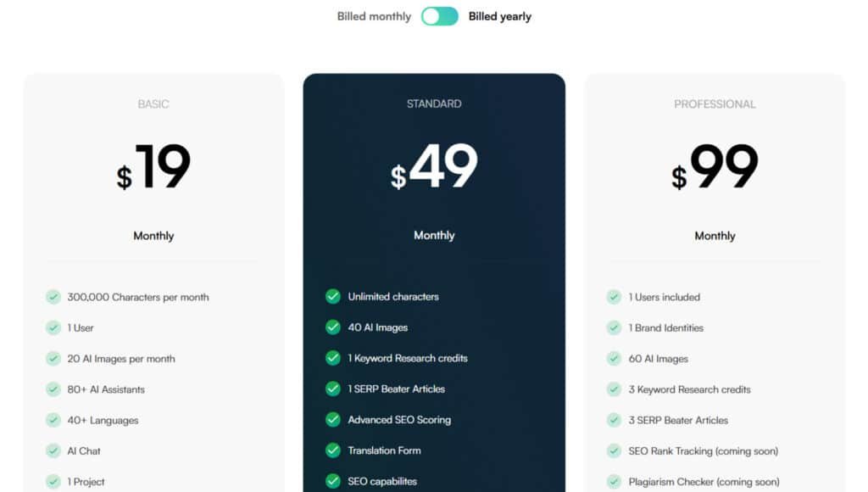Screen dimensions: 868x492
Task: Click checkmark icon next to 40 AI Images
Action: point(333,327)
